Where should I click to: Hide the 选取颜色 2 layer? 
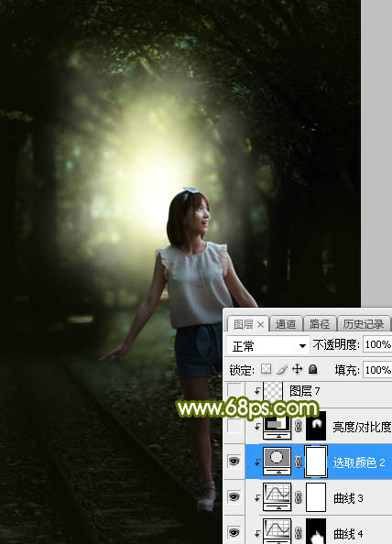point(234,461)
